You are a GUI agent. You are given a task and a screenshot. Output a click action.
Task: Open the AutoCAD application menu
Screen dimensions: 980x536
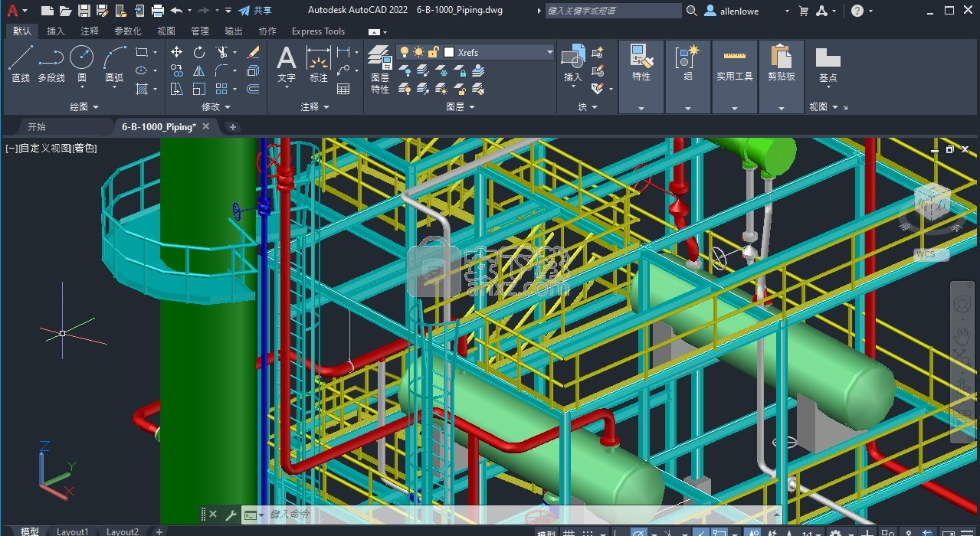[x=16, y=11]
